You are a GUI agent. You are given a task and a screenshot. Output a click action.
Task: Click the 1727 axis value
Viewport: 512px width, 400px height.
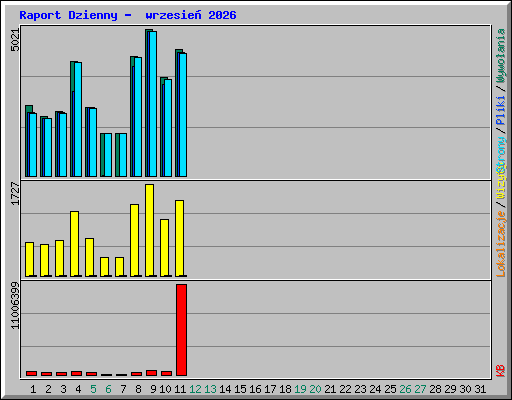[15, 193]
